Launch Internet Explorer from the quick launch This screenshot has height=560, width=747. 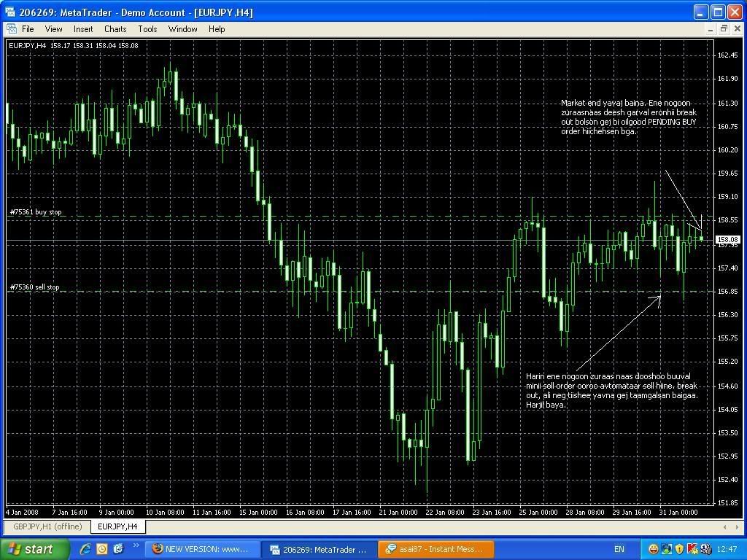click(x=85, y=549)
